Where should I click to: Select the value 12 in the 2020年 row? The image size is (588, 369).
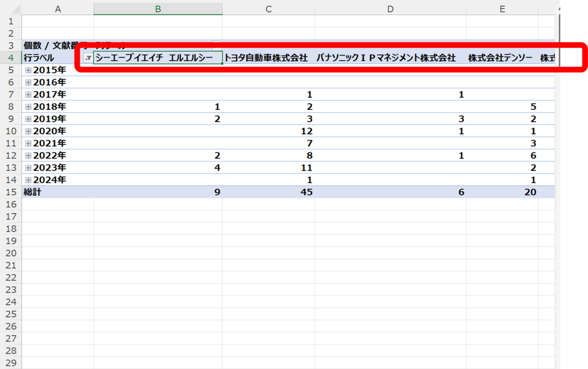(x=269, y=131)
